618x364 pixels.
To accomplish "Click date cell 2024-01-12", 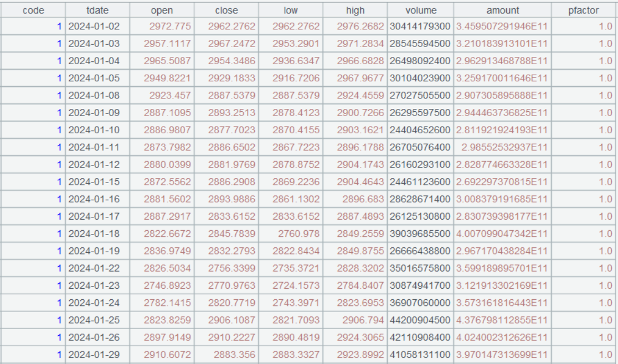I will 97,165.
